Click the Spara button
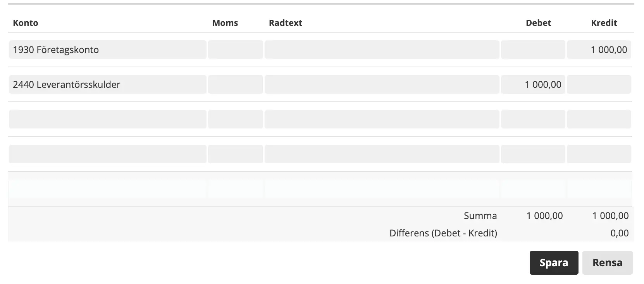This screenshot has height=284, width=644. (553, 263)
